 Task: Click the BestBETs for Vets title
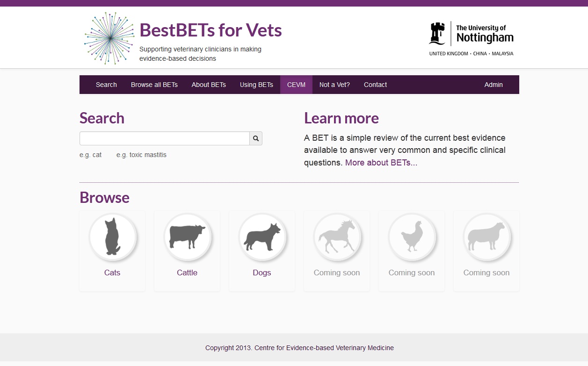tap(211, 30)
